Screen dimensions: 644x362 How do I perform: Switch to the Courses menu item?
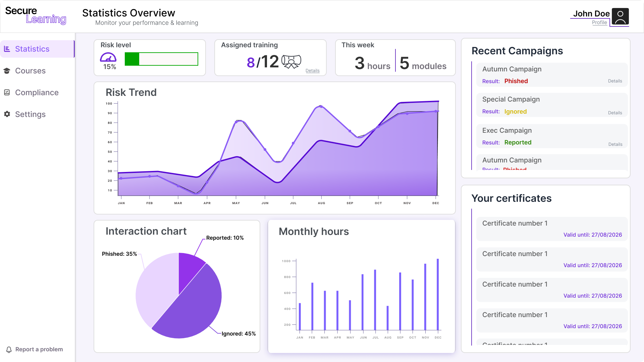(x=30, y=71)
